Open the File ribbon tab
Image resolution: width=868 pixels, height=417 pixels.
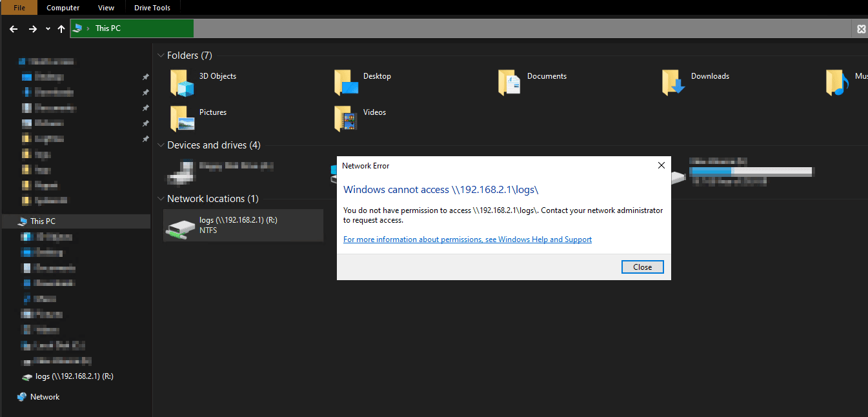click(19, 8)
